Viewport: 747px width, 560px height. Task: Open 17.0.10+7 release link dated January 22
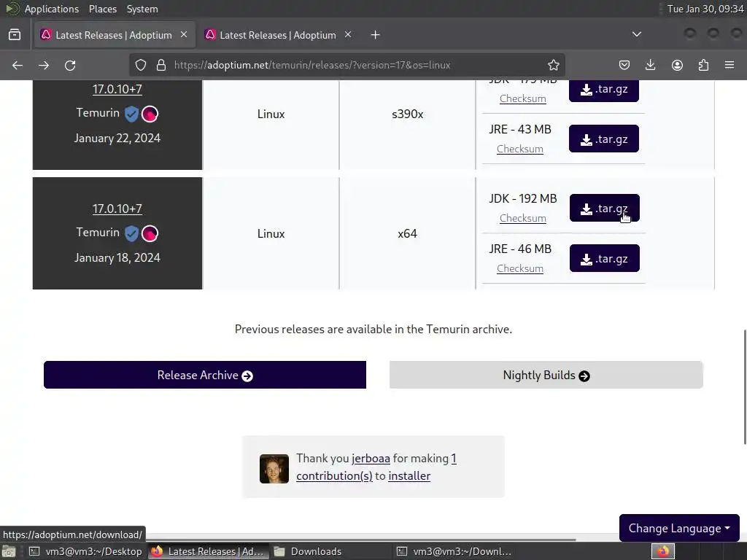click(117, 89)
